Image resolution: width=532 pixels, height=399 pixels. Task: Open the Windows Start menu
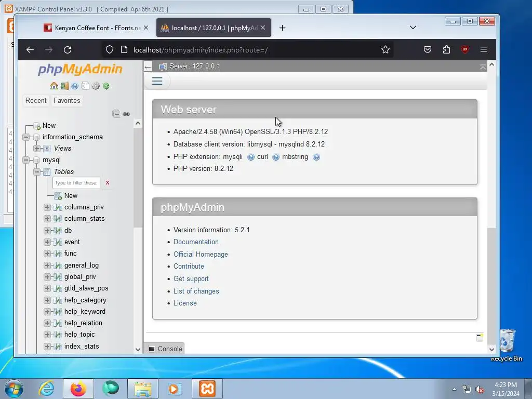14,389
